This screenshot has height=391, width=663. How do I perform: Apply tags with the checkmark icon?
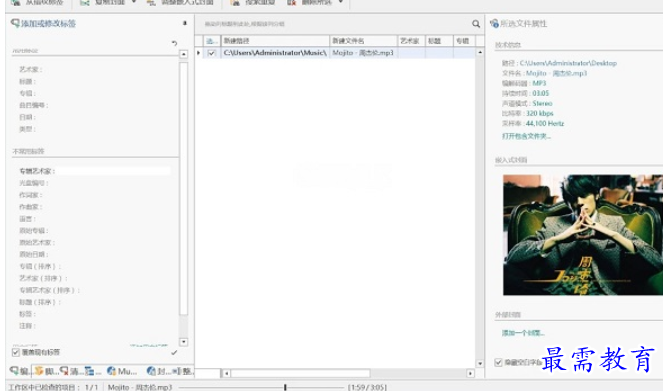click(x=174, y=352)
